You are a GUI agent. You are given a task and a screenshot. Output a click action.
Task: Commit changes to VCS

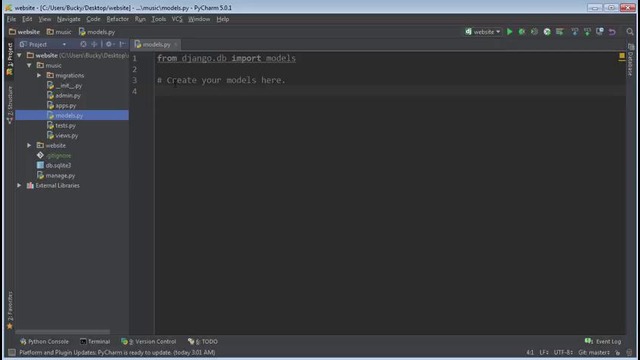coord(587,31)
